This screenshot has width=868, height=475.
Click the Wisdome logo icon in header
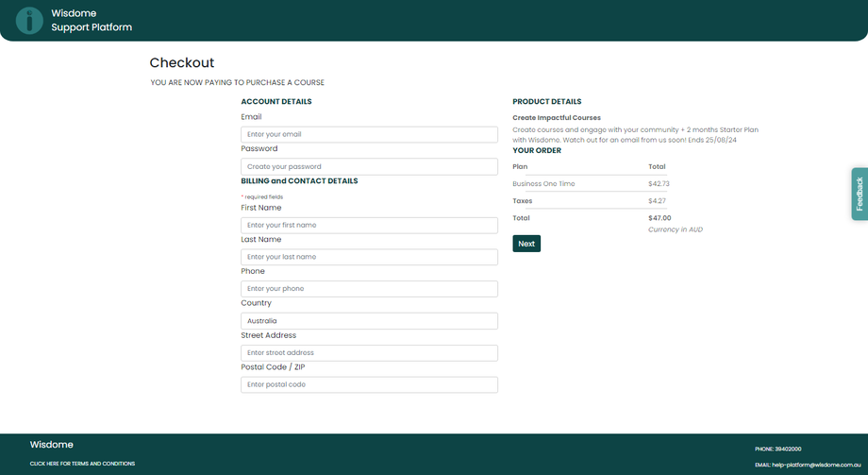click(x=30, y=20)
